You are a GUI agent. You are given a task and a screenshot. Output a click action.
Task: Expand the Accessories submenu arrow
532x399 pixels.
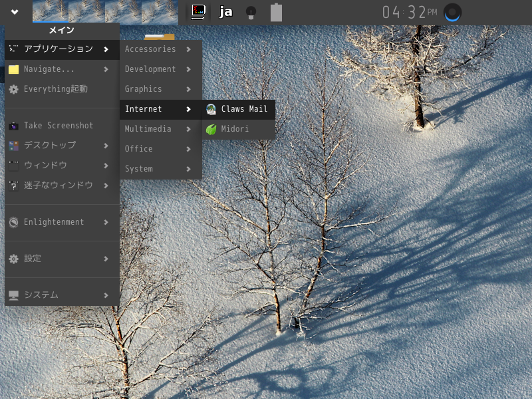(189, 49)
